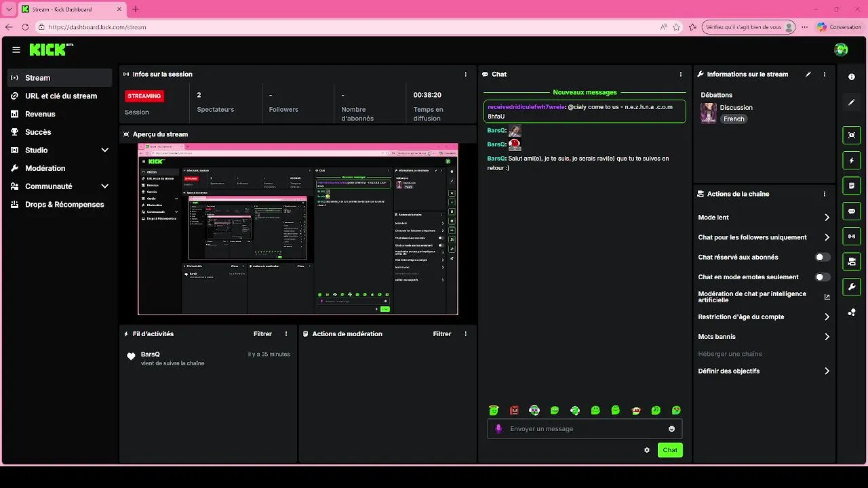Open Informations sur le stream options menu

(825, 75)
